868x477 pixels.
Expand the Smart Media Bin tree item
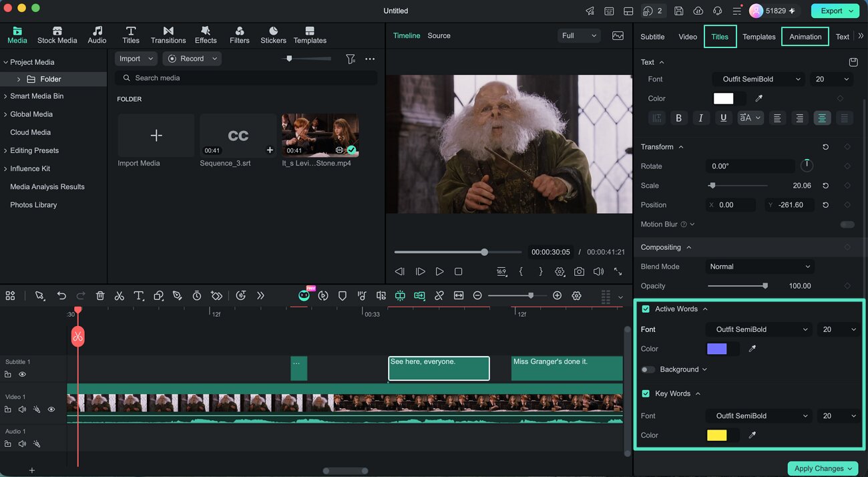(5, 96)
